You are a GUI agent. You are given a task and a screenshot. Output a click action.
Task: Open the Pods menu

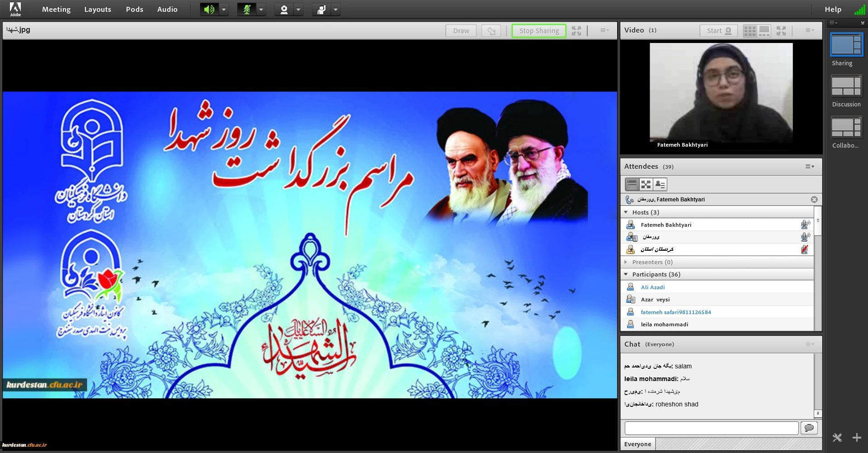pyautogui.click(x=134, y=10)
